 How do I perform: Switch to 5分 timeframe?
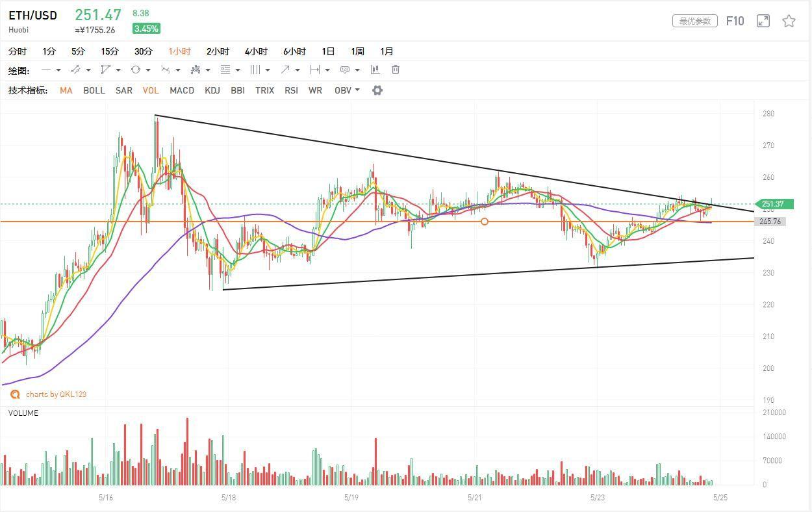[x=78, y=51]
